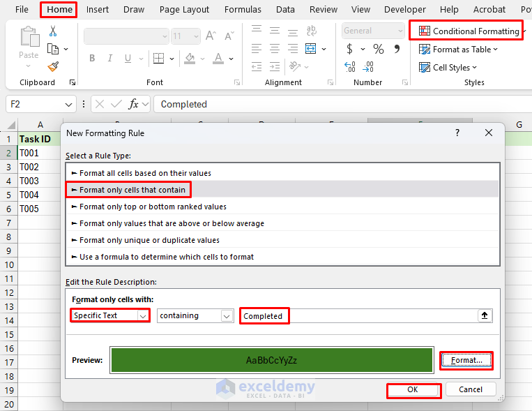Click the Orientation text angle icon

[x=294, y=66]
